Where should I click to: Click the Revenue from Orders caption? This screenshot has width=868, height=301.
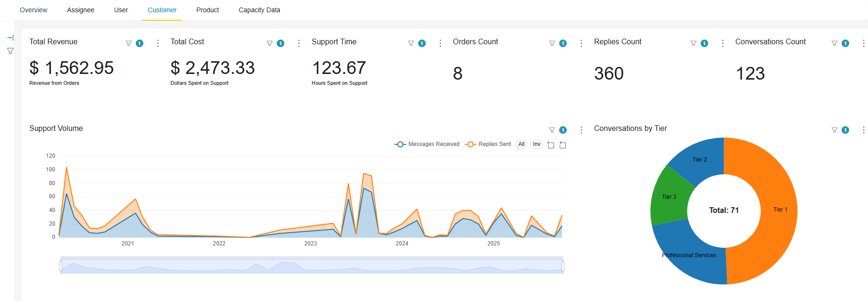[54, 83]
